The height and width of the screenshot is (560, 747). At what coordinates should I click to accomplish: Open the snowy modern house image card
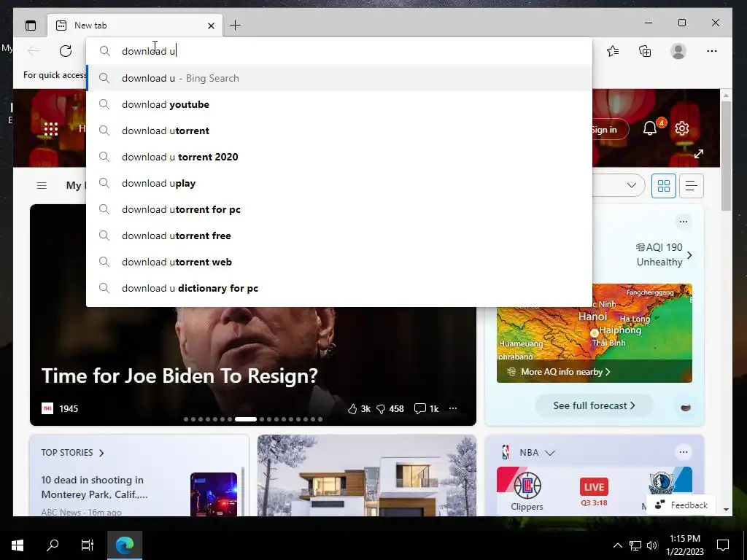(x=367, y=475)
